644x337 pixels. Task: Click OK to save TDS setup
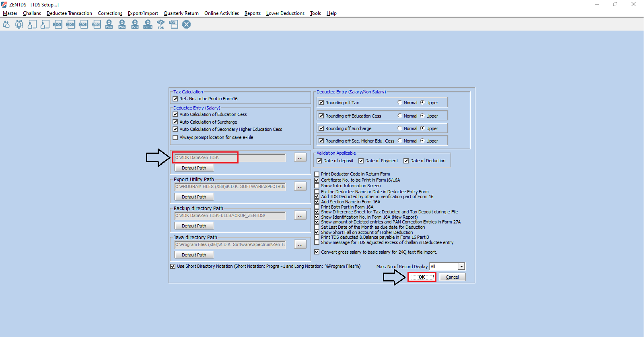click(x=422, y=277)
